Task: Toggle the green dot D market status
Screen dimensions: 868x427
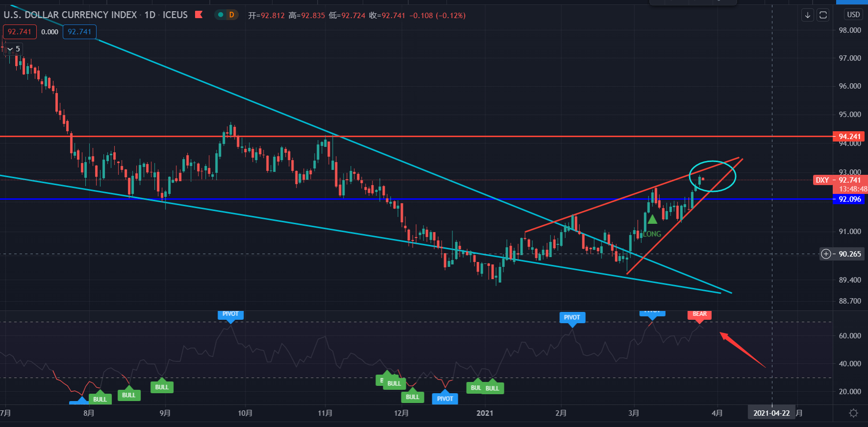Action: click(226, 15)
